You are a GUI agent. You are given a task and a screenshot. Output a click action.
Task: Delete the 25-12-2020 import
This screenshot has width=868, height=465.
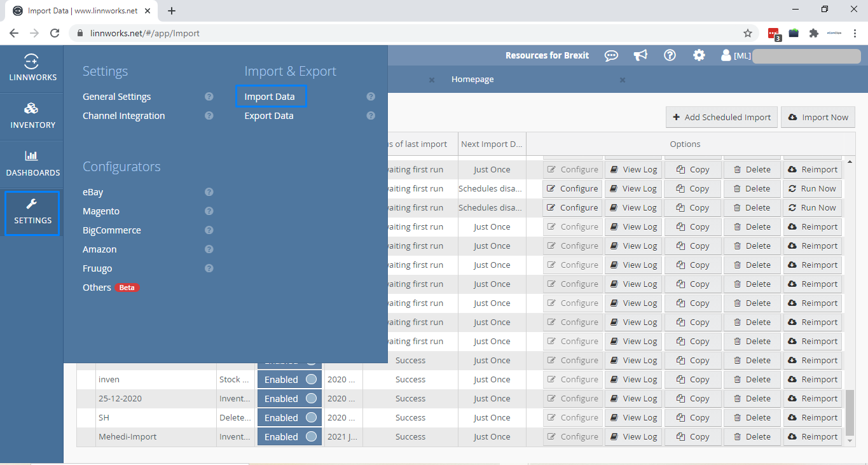click(x=752, y=399)
